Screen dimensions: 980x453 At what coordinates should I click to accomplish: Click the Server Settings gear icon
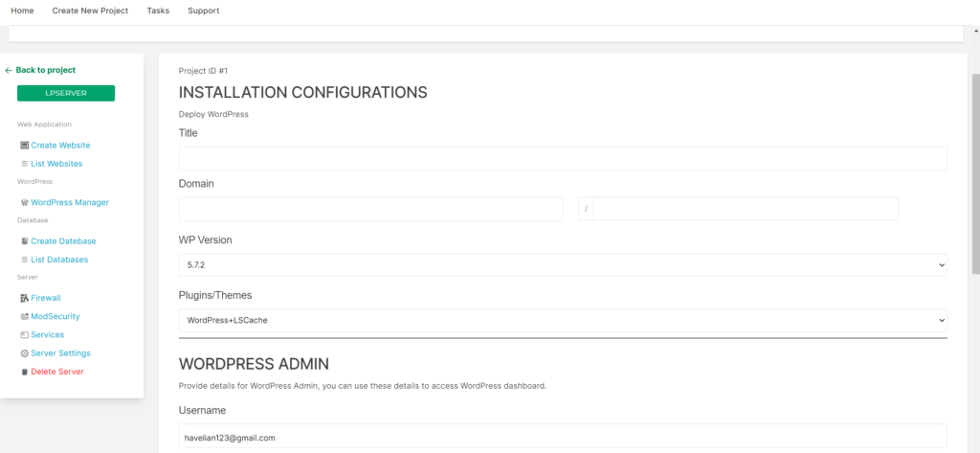pos(24,353)
